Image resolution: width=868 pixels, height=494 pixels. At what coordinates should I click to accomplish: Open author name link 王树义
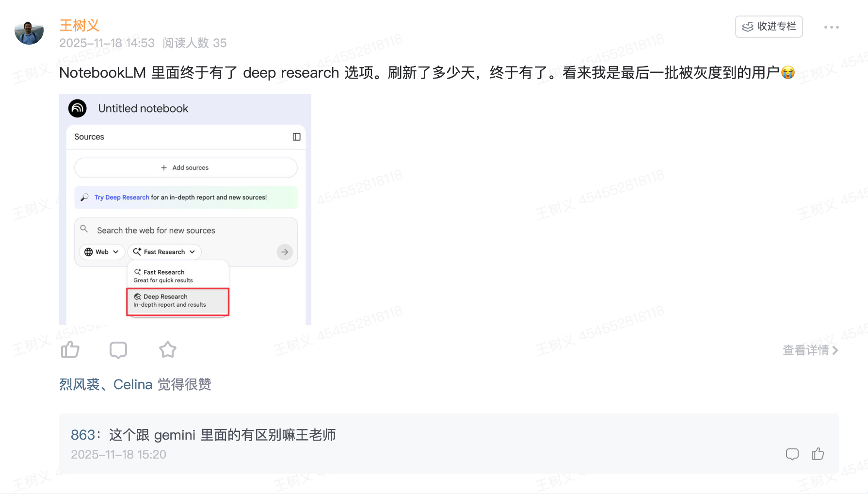click(79, 25)
